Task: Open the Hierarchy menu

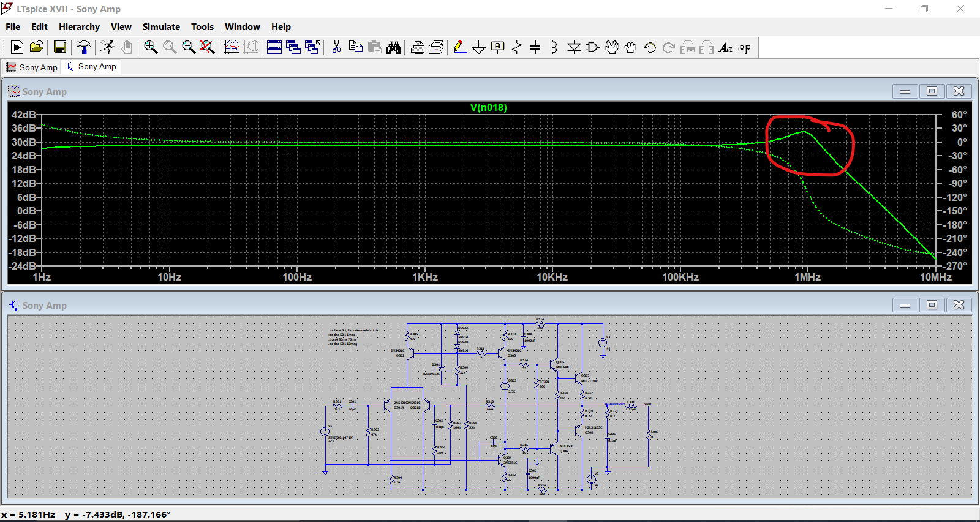Action: point(79,27)
